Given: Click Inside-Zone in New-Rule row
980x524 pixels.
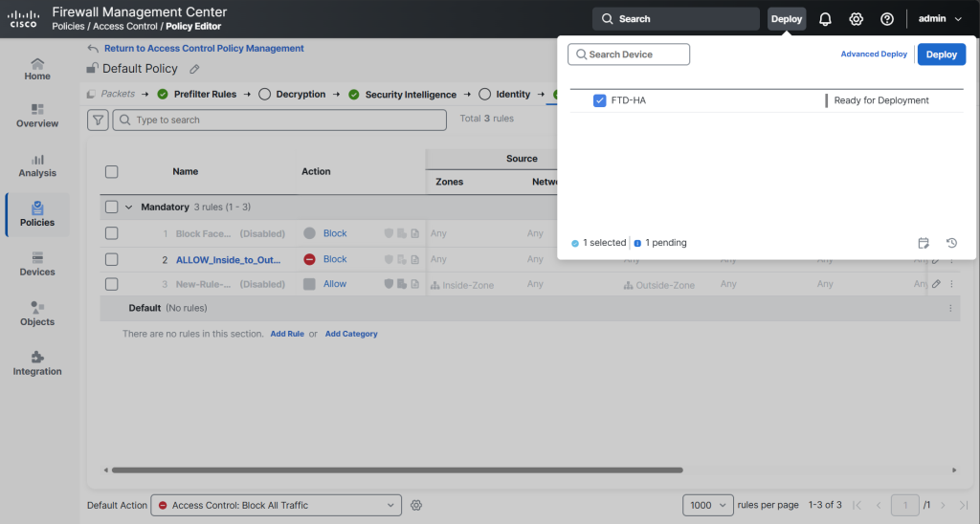Looking at the screenshot, I should (x=468, y=285).
